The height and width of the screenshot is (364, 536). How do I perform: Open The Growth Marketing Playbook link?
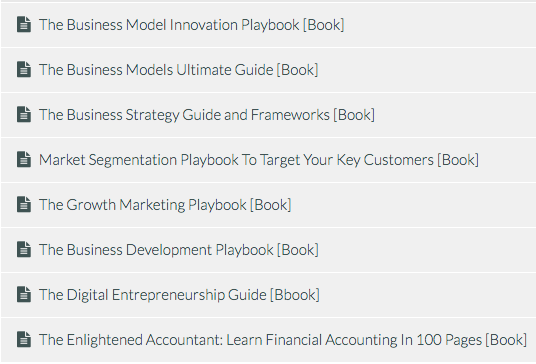click(x=165, y=205)
